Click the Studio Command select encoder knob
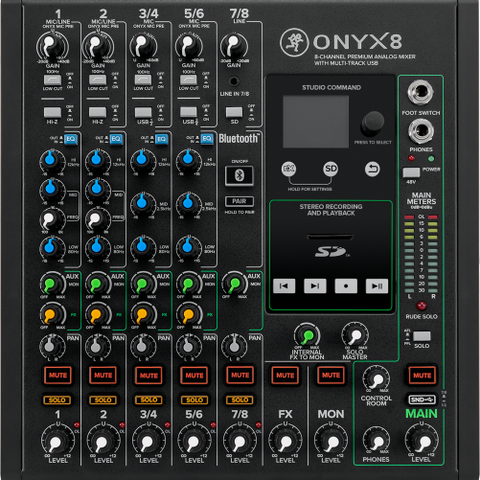 pos(373,123)
